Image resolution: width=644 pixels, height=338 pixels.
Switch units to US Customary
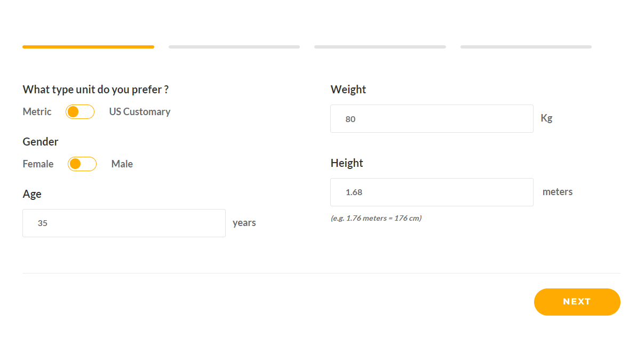pos(139,111)
